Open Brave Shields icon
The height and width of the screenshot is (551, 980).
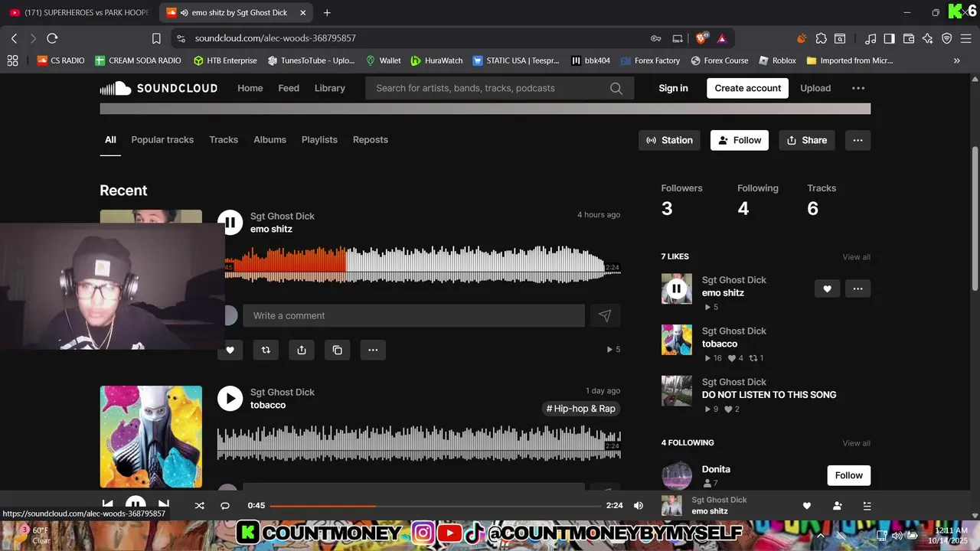[x=702, y=38]
